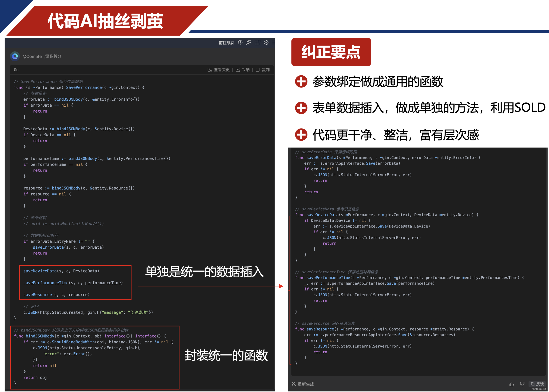
Task: Click the call "saveErrorData(s, c, errorData)"
Action: (68, 247)
